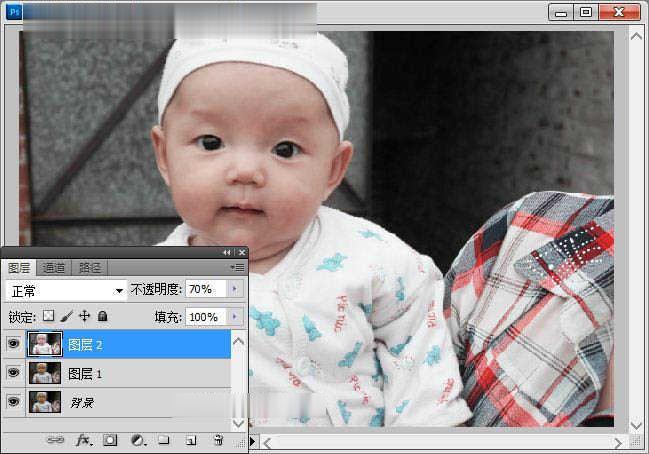This screenshot has width=649, height=454.
Task: Minimize the document window
Action: (x=561, y=12)
